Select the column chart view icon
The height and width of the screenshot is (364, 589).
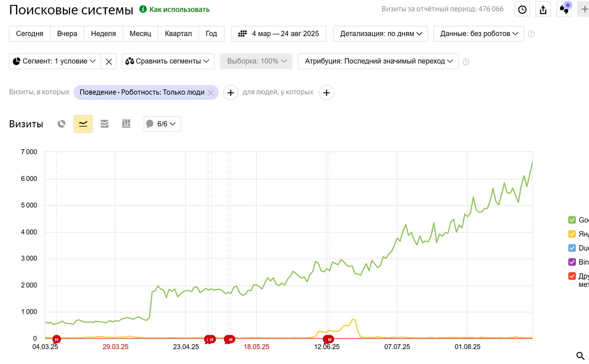pyautogui.click(x=126, y=124)
